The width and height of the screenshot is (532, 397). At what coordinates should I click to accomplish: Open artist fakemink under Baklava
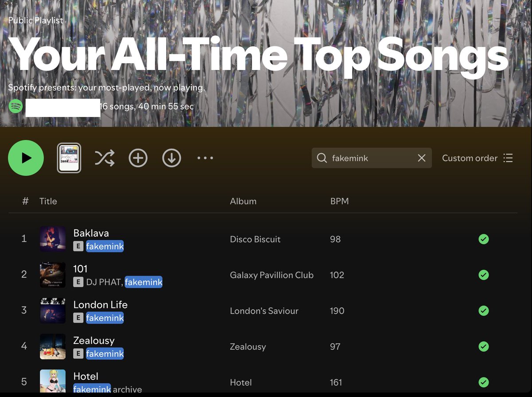coord(105,246)
